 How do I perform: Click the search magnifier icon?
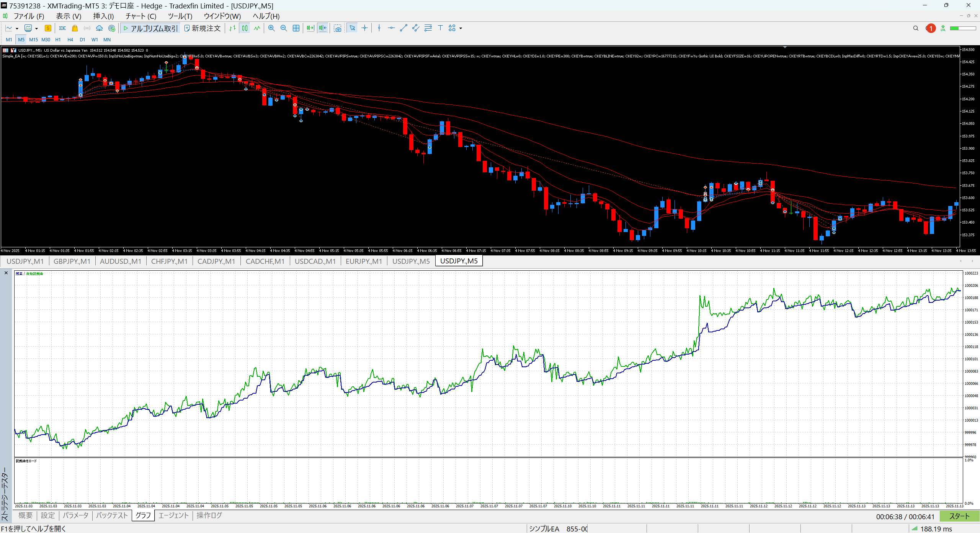(916, 28)
